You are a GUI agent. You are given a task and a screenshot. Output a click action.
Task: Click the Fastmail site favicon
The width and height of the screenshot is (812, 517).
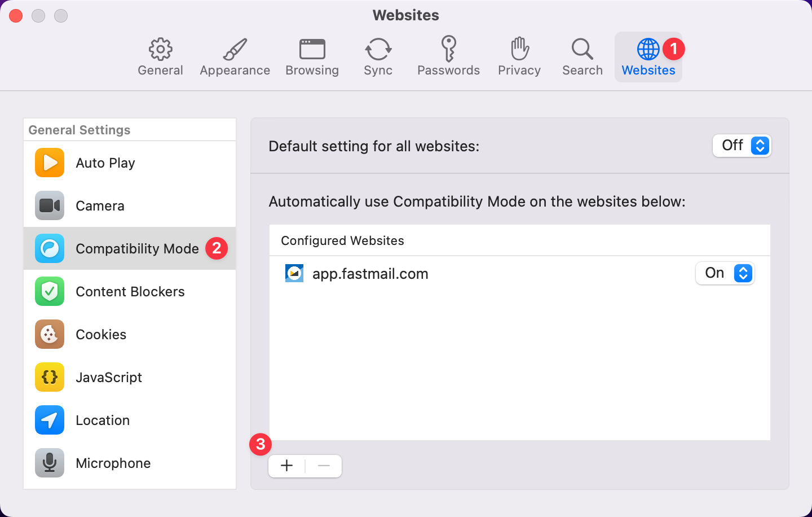point(294,273)
